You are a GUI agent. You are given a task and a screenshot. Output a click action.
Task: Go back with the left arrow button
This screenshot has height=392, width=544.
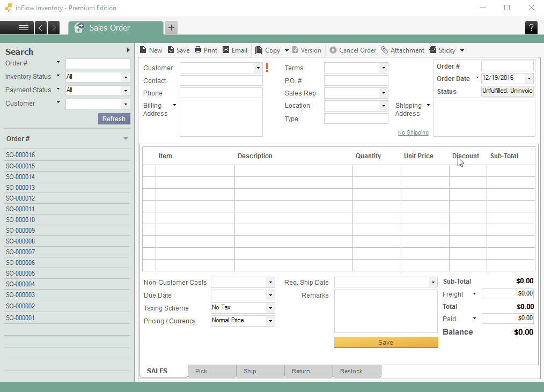tap(40, 28)
